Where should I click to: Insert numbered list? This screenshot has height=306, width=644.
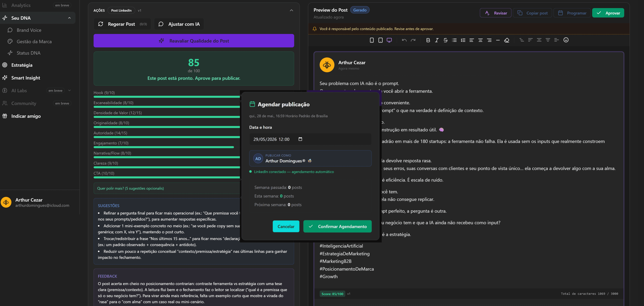coord(463,40)
